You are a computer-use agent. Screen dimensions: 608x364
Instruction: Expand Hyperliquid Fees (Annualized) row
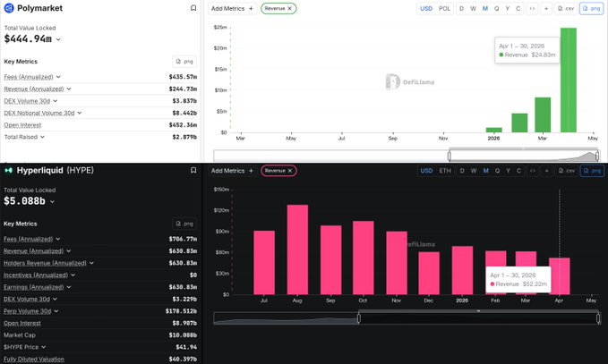(58, 240)
